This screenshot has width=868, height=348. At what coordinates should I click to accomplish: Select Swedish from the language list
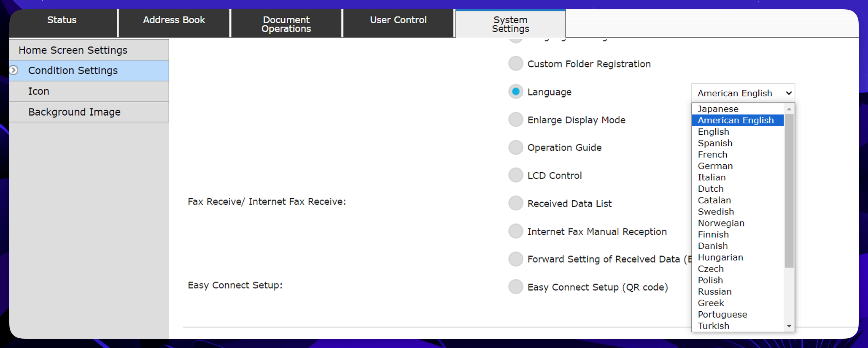tap(738, 212)
